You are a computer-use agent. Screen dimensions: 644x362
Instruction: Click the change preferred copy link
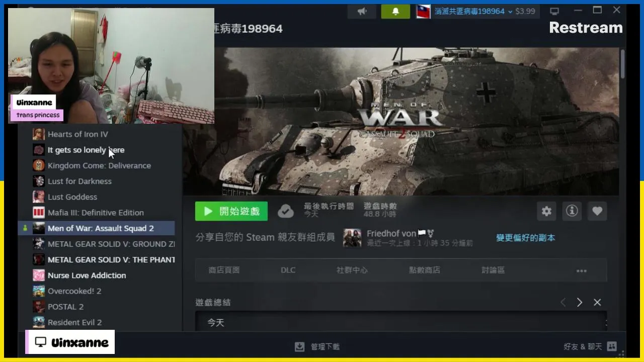pos(525,238)
